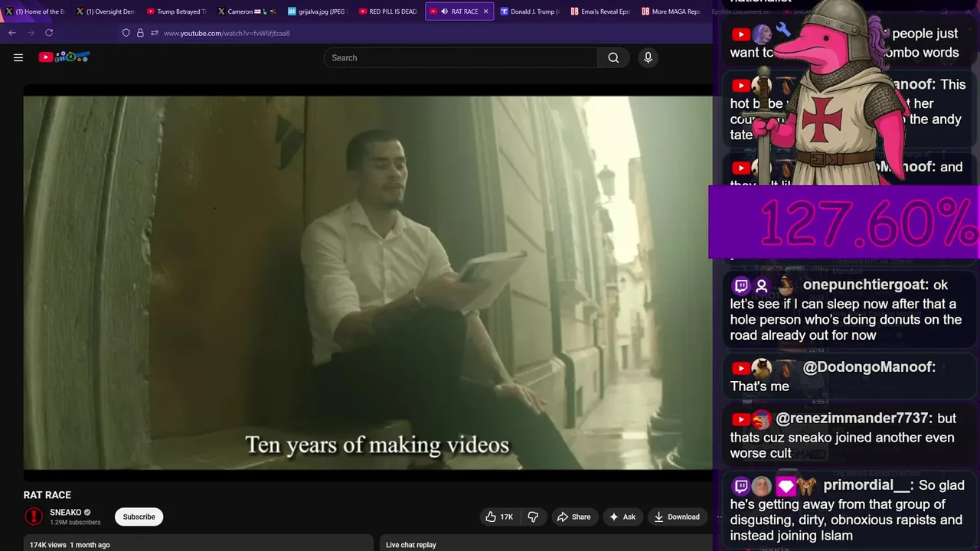Mute the RAT RACE tab via speaker icon

pos(444,11)
